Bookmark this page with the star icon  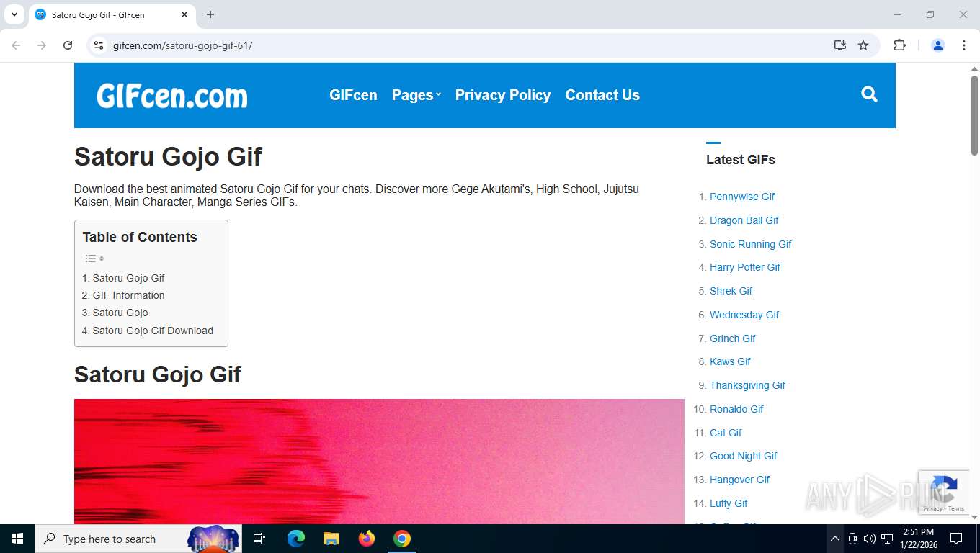pos(863,45)
